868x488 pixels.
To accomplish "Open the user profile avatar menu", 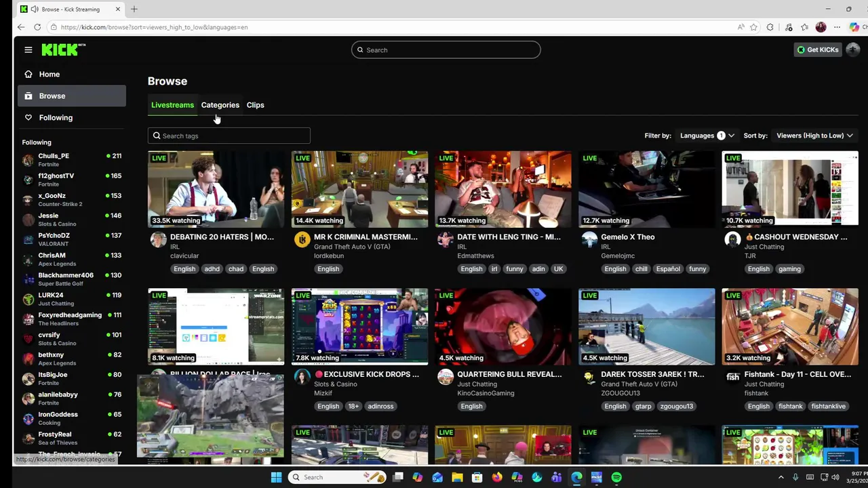I will pyautogui.click(x=852, y=49).
